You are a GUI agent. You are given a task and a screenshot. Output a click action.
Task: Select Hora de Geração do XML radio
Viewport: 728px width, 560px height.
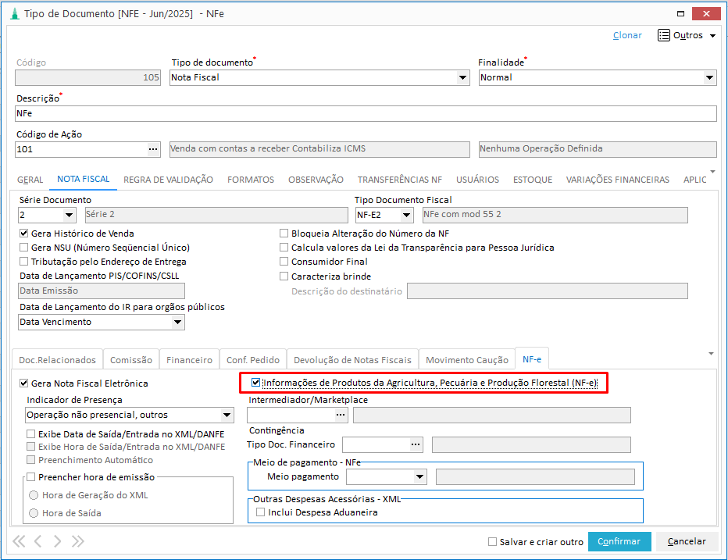[34, 495]
